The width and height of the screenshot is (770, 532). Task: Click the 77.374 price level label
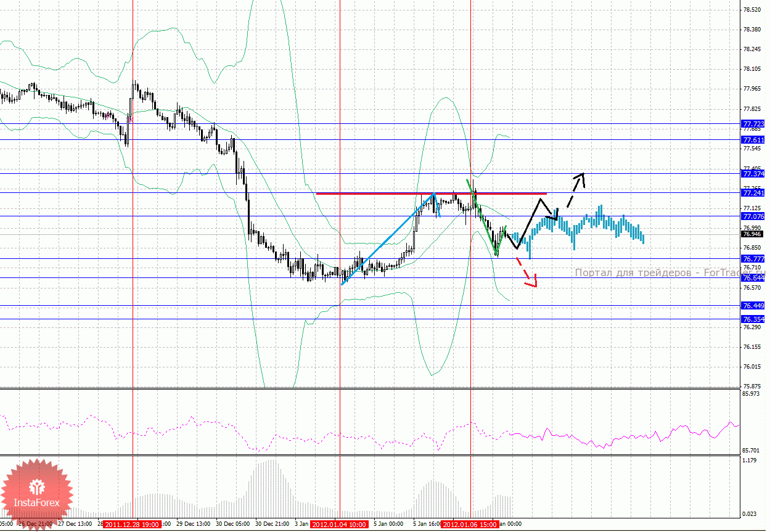click(x=753, y=174)
